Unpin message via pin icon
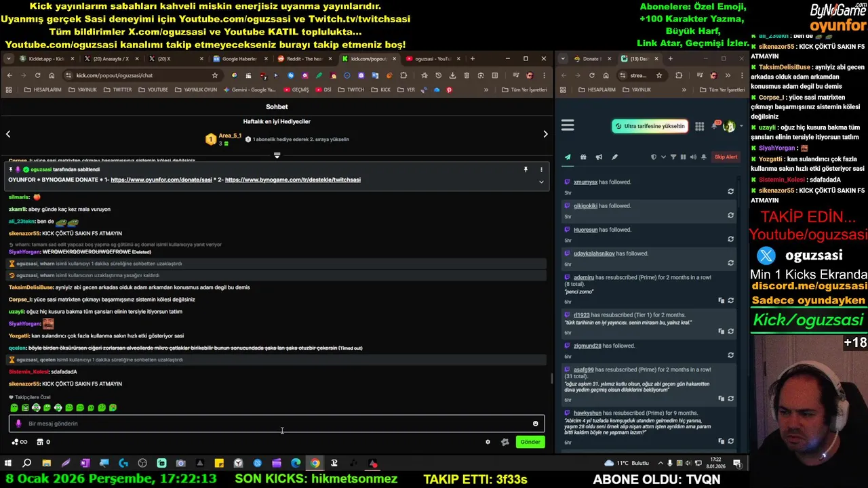The width and height of the screenshot is (868, 488). coord(526,169)
